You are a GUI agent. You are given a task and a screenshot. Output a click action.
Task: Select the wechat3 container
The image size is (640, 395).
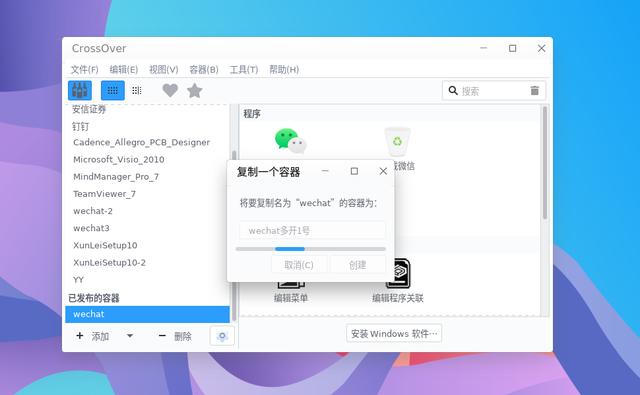(x=91, y=228)
